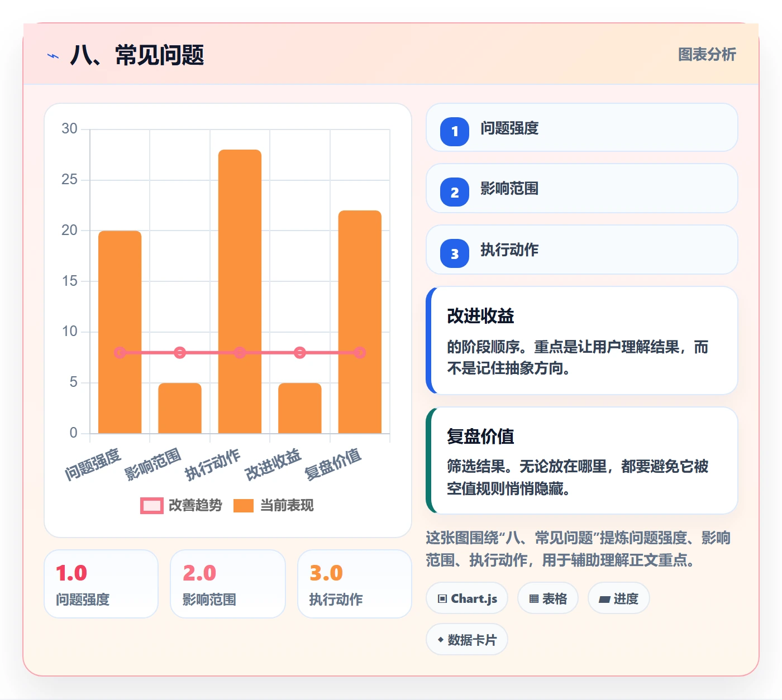Click the 影响范围 bar in the chart
The width and height of the screenshot is (782, 700).
180,408
